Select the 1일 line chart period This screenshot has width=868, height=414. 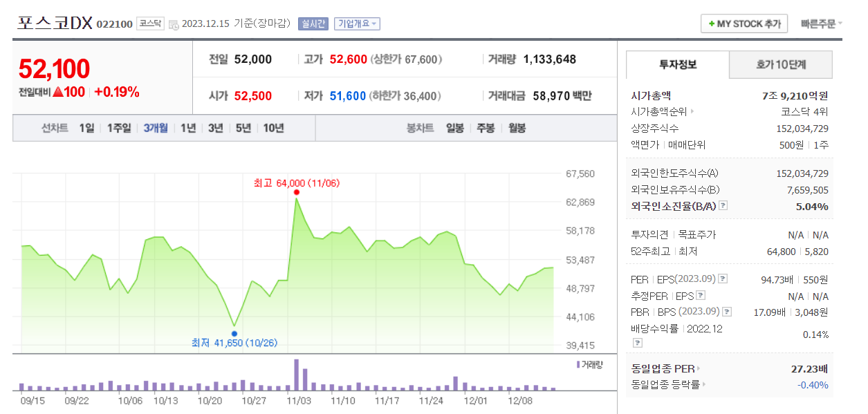(x=86, y=128)
